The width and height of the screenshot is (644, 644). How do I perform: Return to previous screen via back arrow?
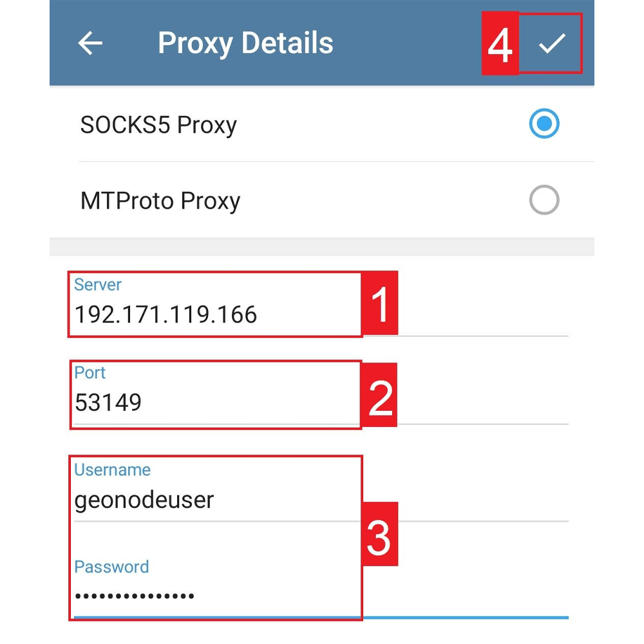tap(90, 43)
